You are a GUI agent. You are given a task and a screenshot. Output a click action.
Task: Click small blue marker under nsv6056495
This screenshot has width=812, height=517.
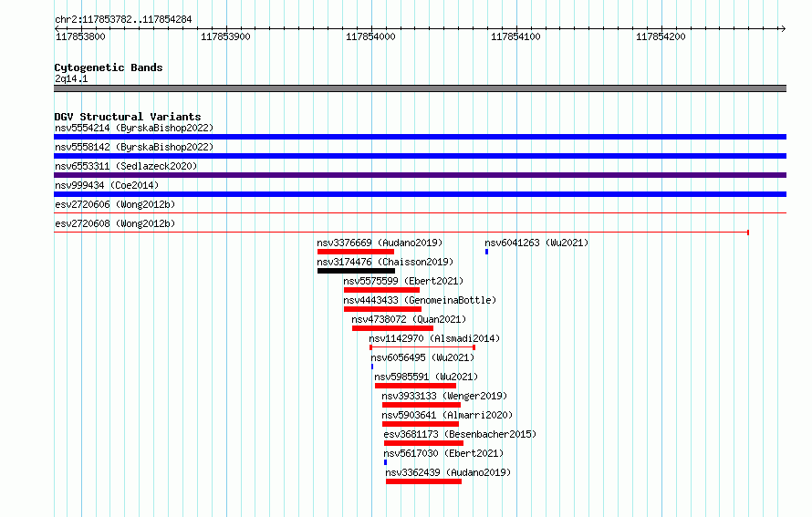[372, 367]
